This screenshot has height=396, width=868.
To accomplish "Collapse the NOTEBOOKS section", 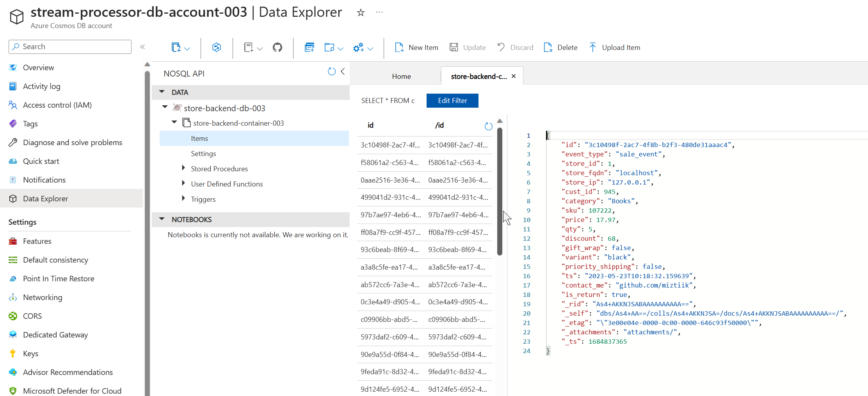I will (x=162, y=219).
